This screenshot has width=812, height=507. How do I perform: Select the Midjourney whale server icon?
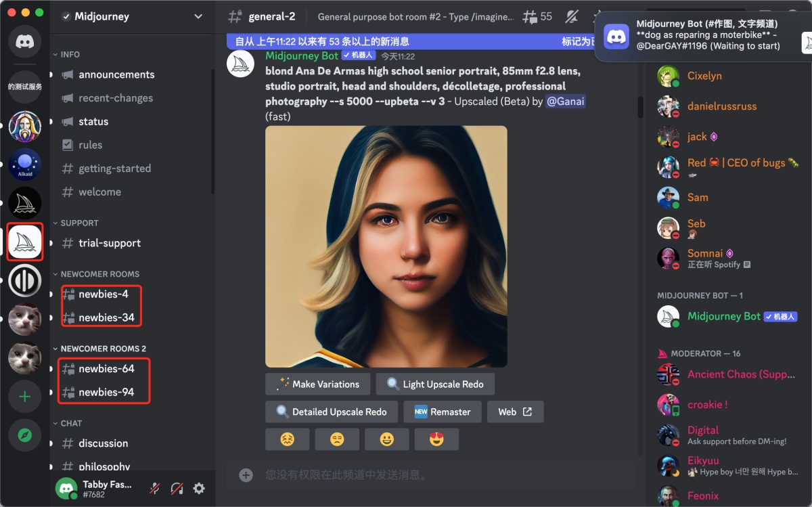[x=24, y=240]
